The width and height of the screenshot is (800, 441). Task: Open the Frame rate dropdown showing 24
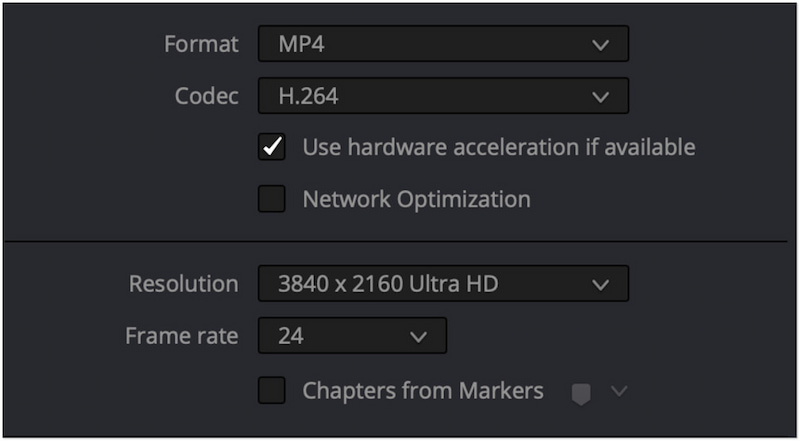[340, 336]
